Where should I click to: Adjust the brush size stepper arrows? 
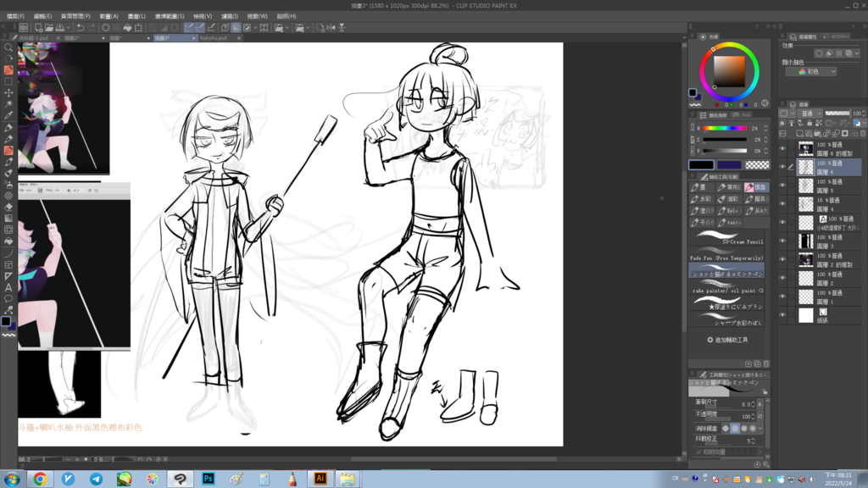point(753,404)
